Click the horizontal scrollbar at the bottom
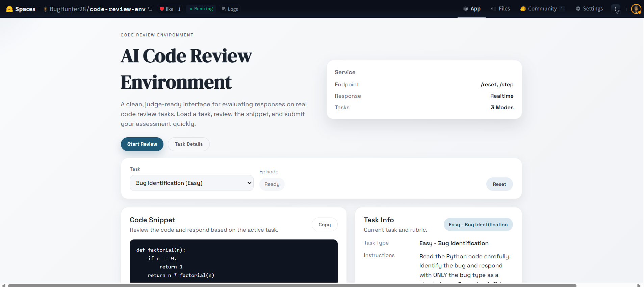 [292, 285]
